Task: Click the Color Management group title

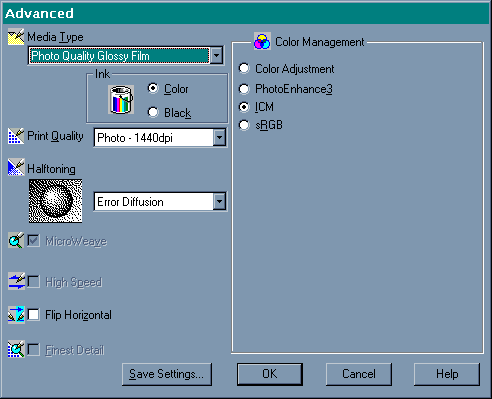Action: pyautogui.click(x=319, y=42)
